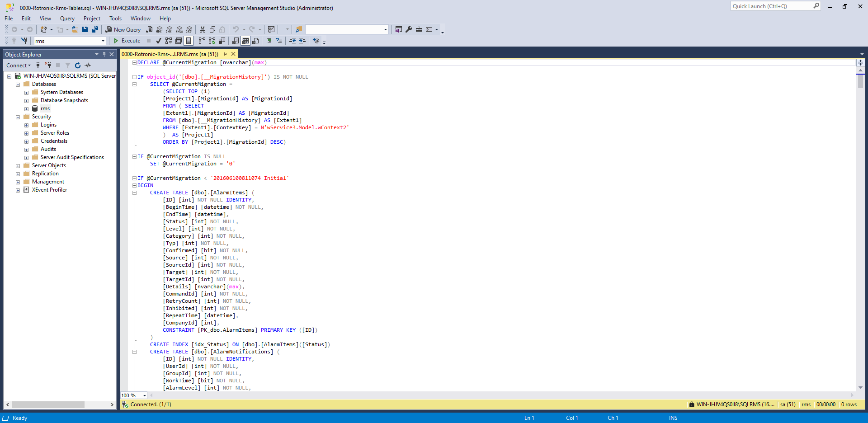This screenshot has width=868, height=423.
Task: Select the 0000-Rotronic-Rms document tab
Action: [170, 54]
